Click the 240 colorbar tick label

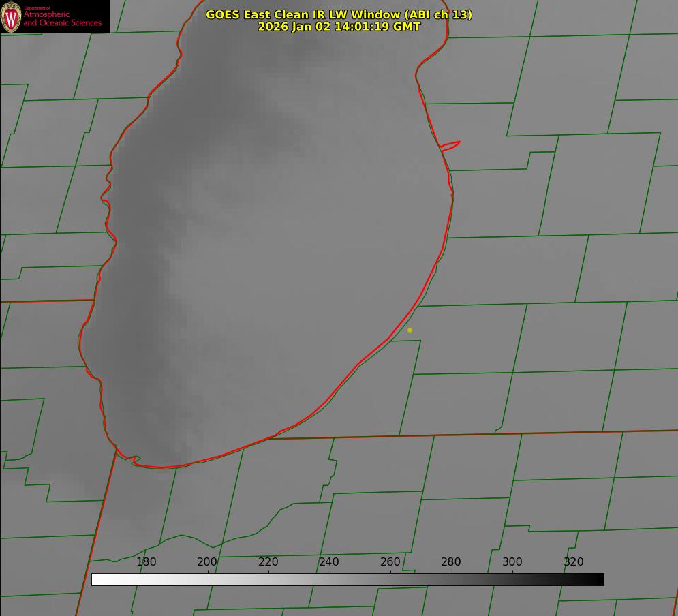pyautogui.click(x=329, y=561)
